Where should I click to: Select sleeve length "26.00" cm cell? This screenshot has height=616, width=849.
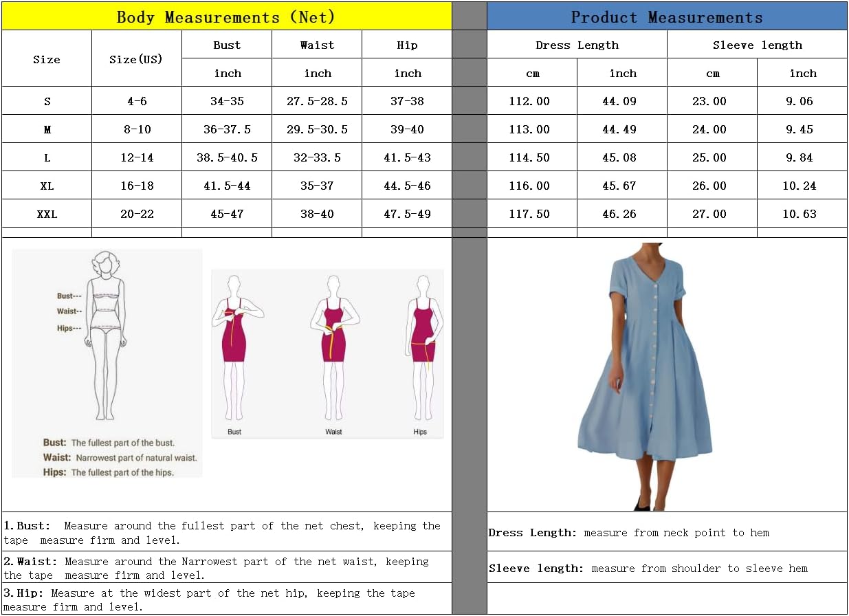coord(712,186)
